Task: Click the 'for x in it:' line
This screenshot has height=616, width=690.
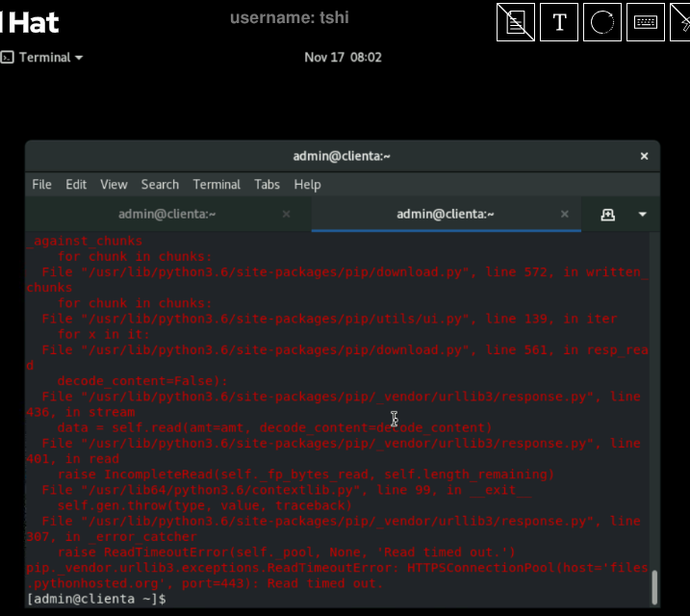Action: tap(104, 334)
